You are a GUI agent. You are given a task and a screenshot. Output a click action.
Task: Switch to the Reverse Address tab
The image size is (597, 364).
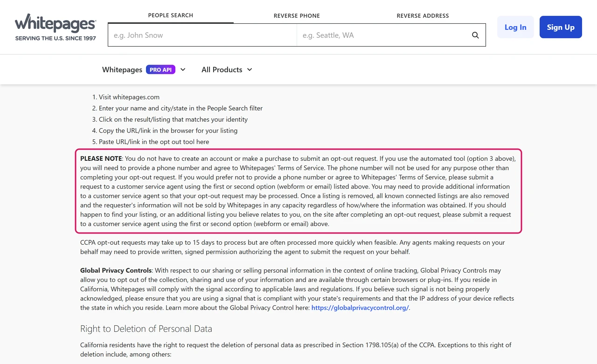pos(423,15)
